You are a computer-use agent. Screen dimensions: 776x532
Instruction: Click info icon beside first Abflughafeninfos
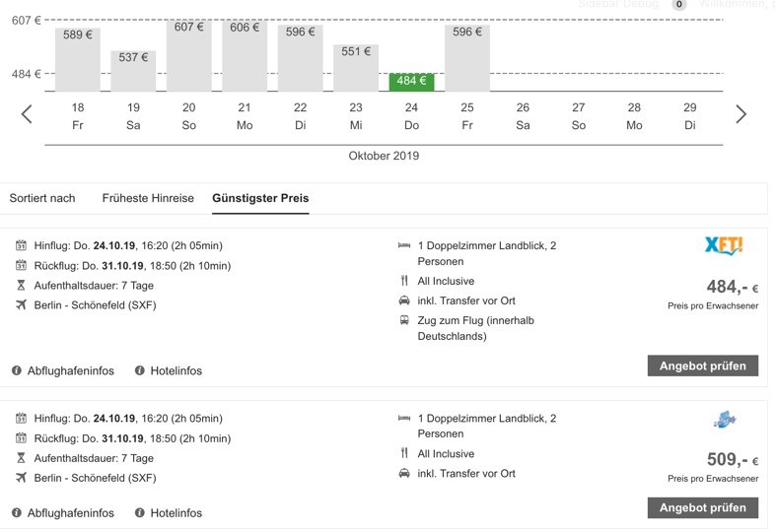point(17,370)
